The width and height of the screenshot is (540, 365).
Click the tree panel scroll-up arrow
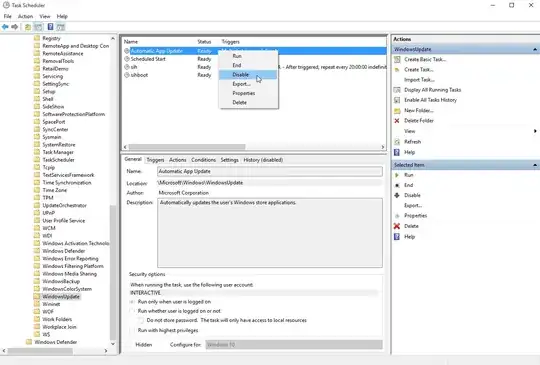point(113,38)
